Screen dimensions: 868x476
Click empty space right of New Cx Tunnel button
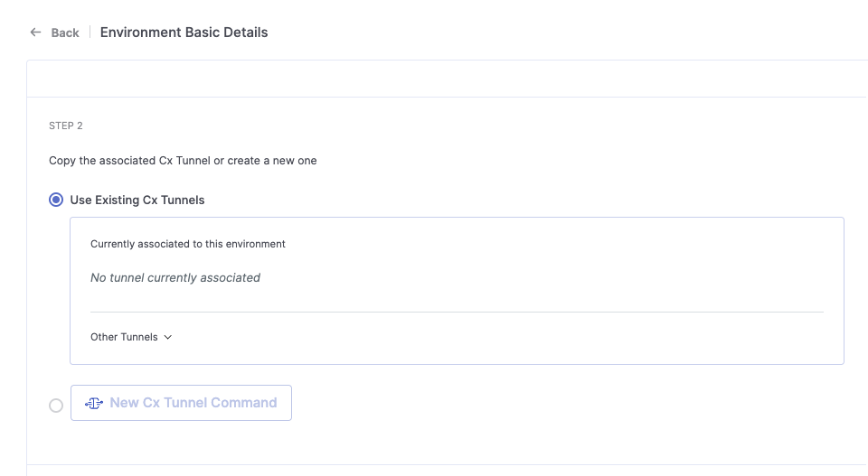point(542,403)
